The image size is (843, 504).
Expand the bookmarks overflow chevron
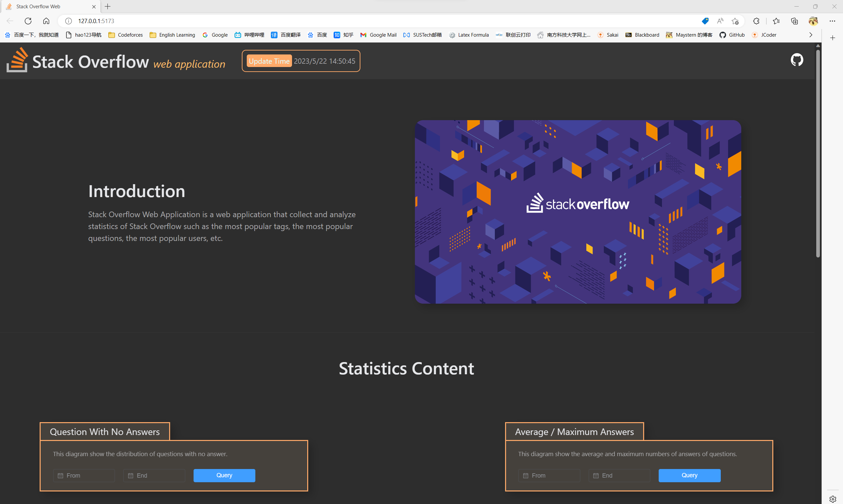811,35
